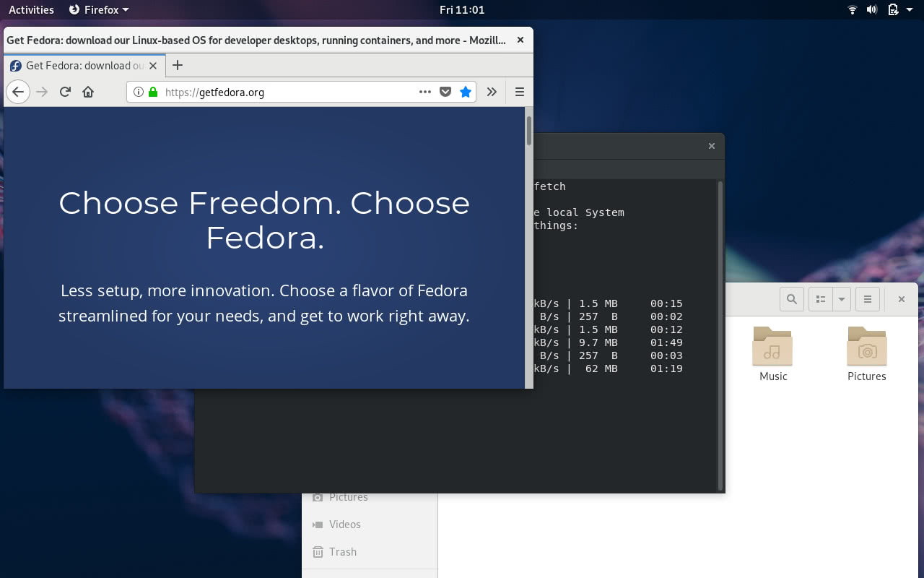
Task: Save page to Pocket
Action: pyautogui.click(x=445, y=92)
